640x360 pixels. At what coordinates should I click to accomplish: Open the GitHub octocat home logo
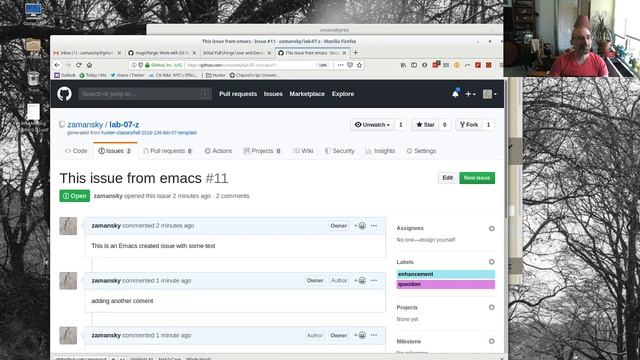pyautogui.click(x=64, y=94)
